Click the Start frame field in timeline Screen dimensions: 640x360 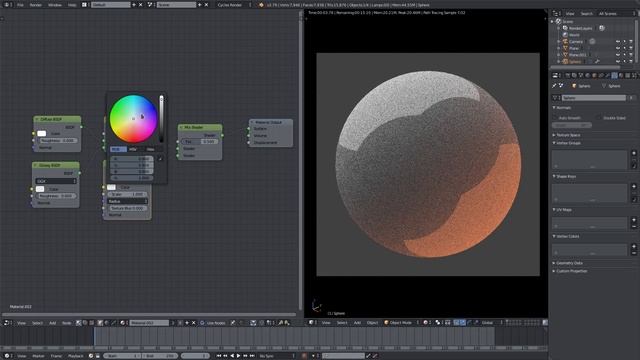click(x=121, y=356)
